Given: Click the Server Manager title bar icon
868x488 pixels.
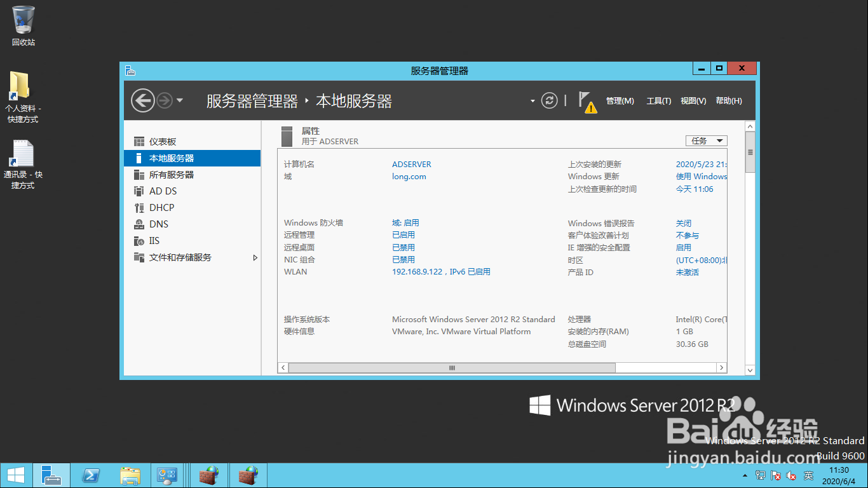Looking at the screenshot, I should (130, 71).
